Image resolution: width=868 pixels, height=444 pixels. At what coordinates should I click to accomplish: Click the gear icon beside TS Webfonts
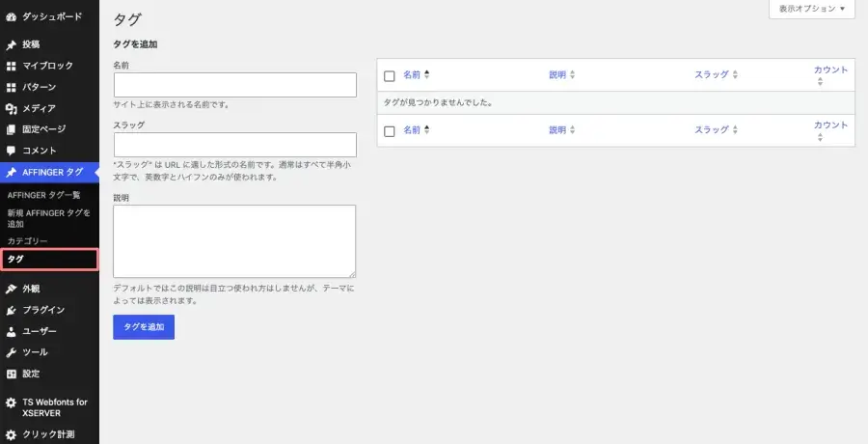click(x=11, y=403)
